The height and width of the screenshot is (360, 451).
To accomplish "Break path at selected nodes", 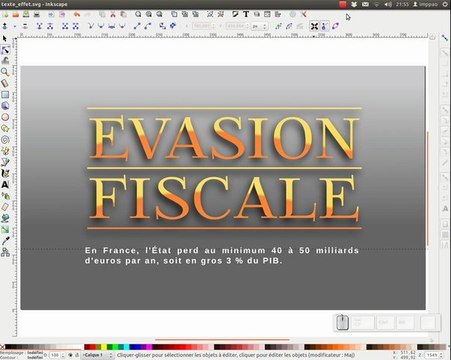I will pos(50,26).
